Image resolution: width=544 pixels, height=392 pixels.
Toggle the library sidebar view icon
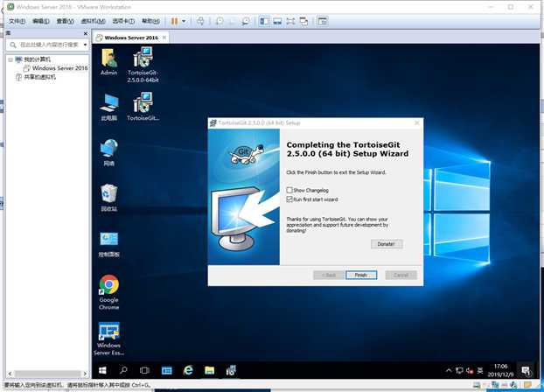point(264,22)
